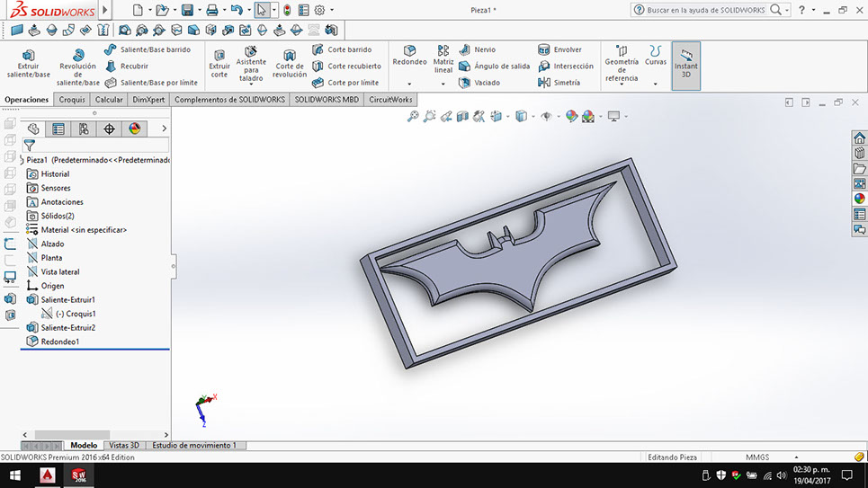868x488 pixels.
Task: Click the Corte recubierto icon
Action: point(318,67)
